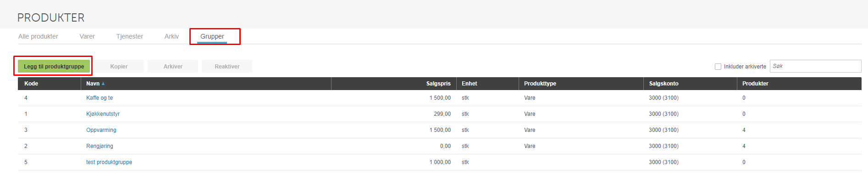Screen dimensions: 868x176
Task: Open the Grupper tab
Action: [x=212, y=36]
